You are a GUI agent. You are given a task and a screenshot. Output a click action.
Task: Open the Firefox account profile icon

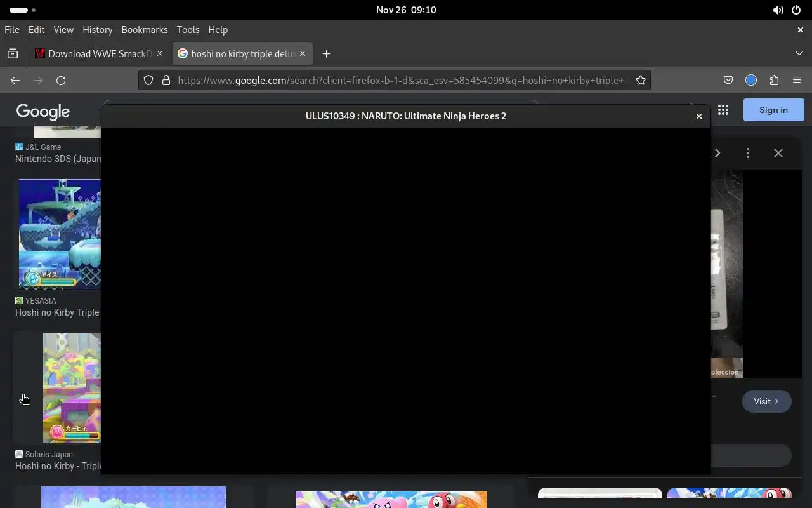(751, 80)
